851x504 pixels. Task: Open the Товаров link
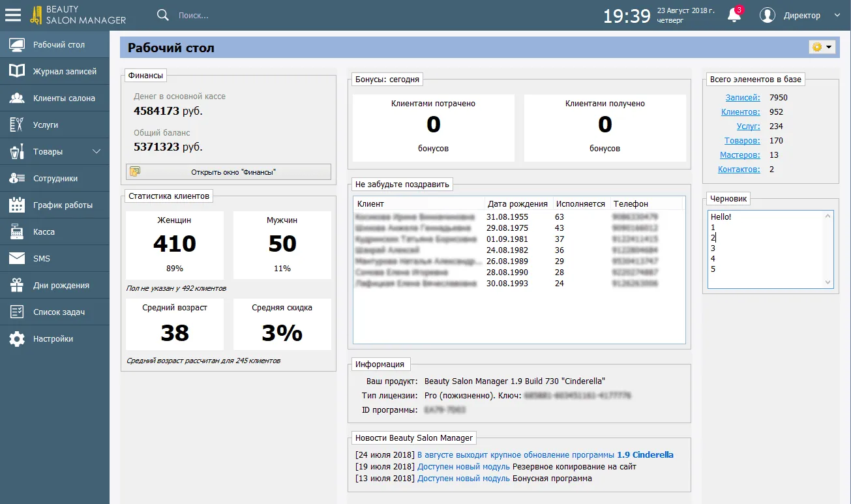(x=742, y=141)
